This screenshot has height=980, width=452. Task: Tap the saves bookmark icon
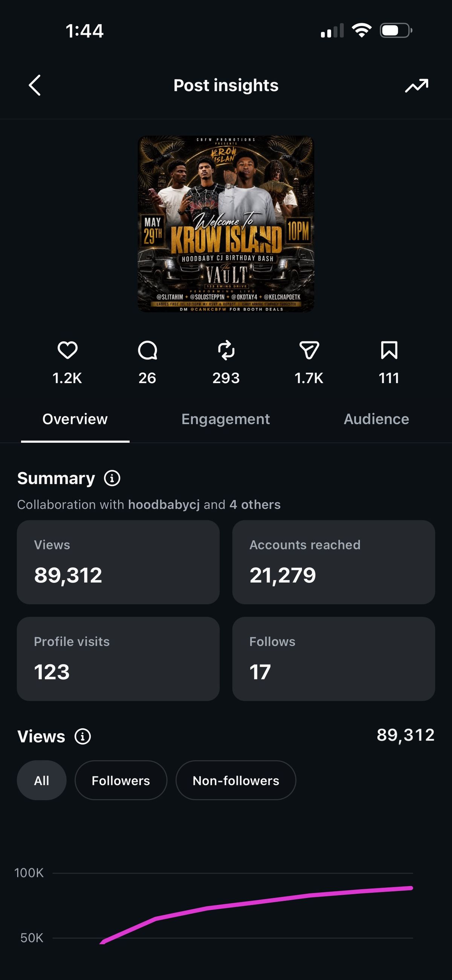(x=389, y=350)
